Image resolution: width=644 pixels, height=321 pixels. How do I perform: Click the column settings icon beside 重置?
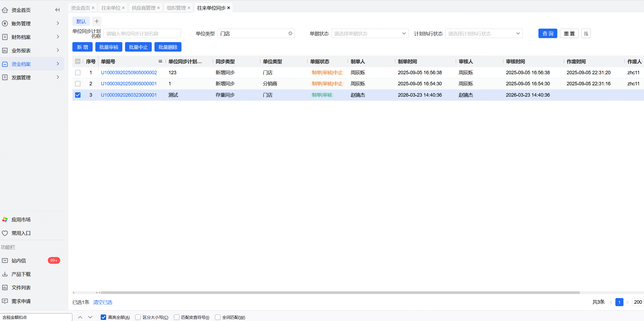[586, 34]
